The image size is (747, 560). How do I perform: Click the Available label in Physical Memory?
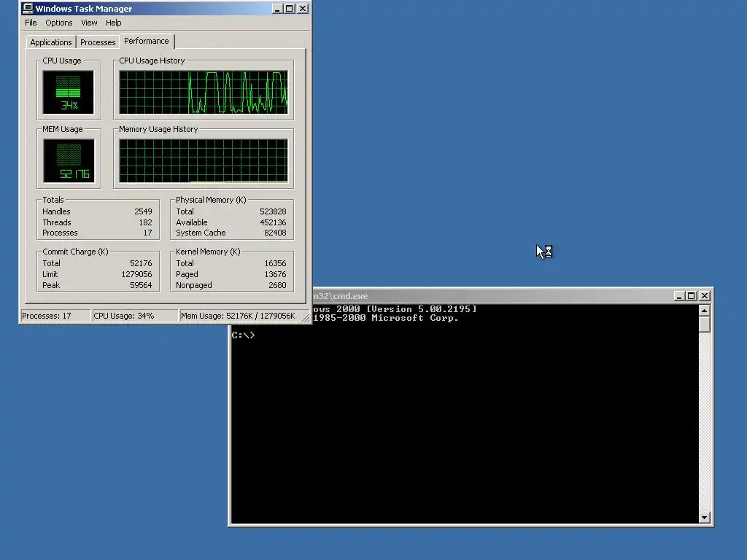192,222
